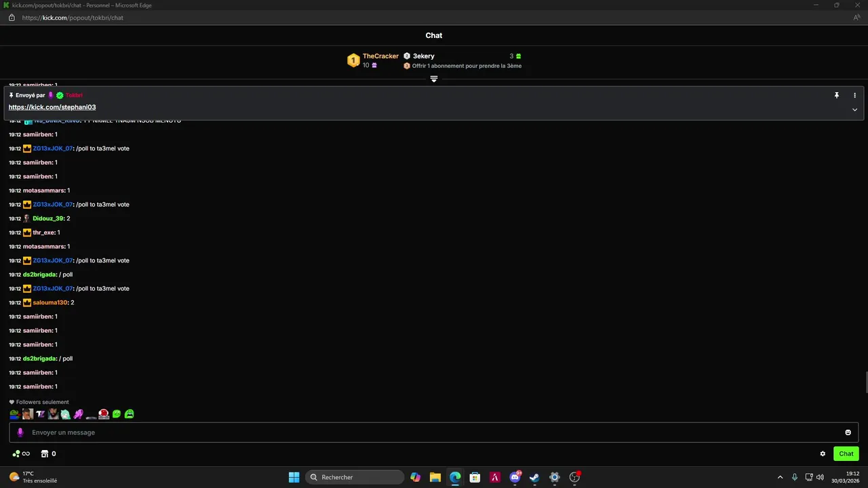The image size is (868, 488).
Task: Show hidden system tray icons
Action: 780,477
